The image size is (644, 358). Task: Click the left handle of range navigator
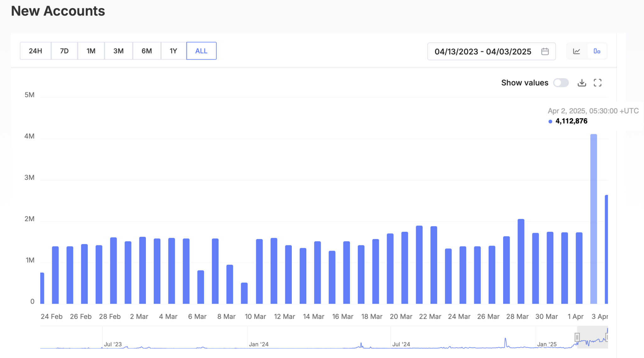click(577, 337)
